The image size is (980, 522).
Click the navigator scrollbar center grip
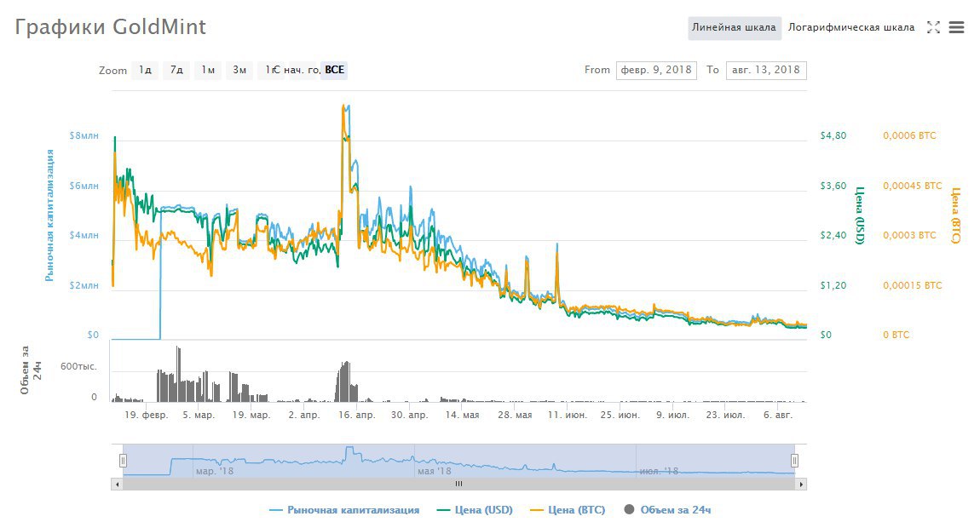pos(458,484)
